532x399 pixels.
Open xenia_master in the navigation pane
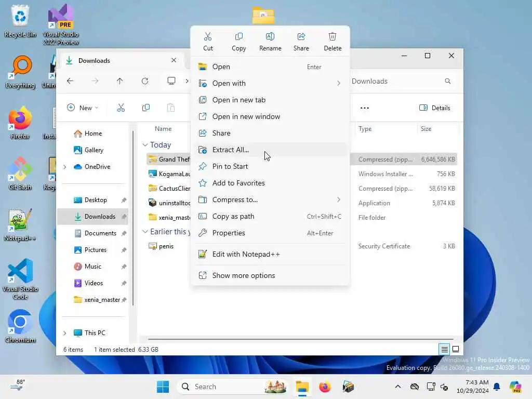93,300
